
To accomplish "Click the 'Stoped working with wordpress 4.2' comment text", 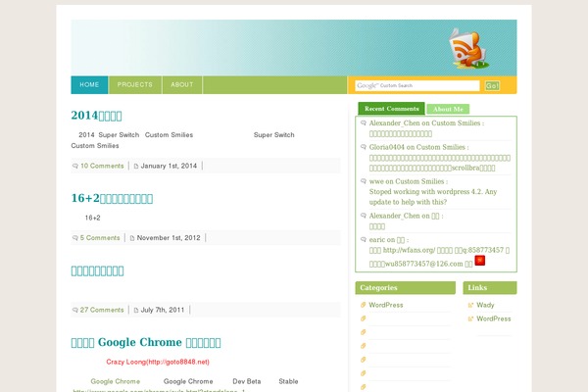I will [x=433, y=197].
